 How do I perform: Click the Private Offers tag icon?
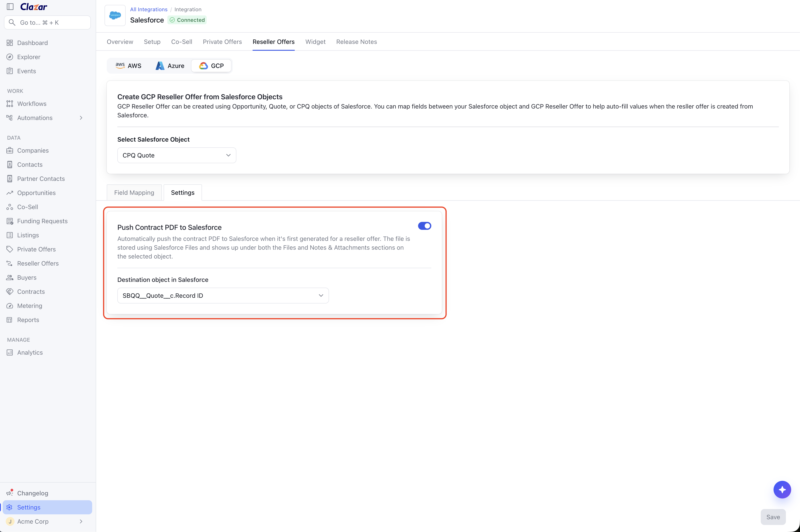[10, 249]
